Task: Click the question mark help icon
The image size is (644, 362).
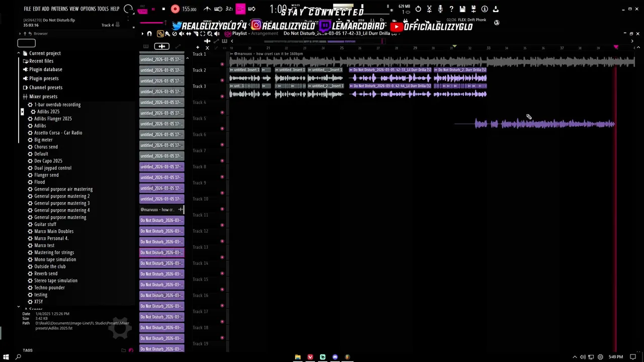Action: click(x=451, y=9)
